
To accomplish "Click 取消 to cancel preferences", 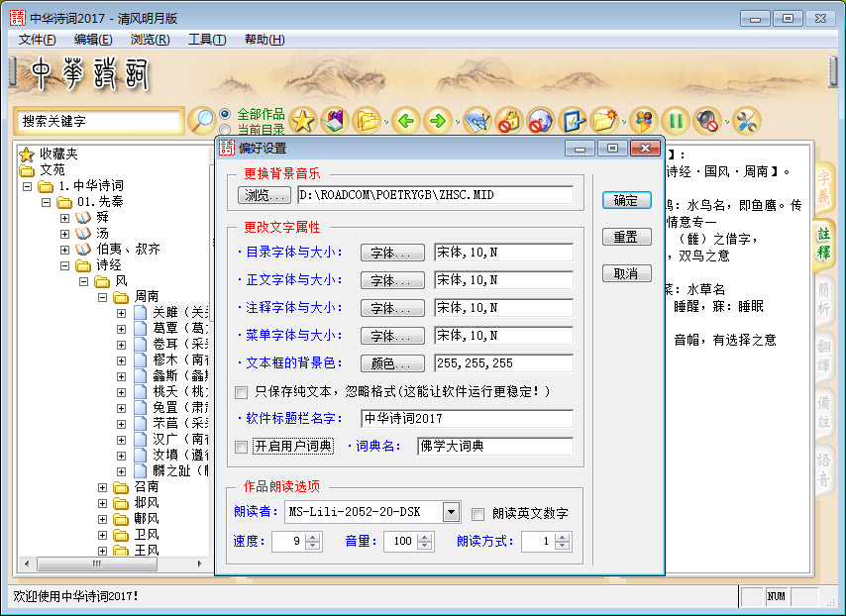I will tap(626, 273).
